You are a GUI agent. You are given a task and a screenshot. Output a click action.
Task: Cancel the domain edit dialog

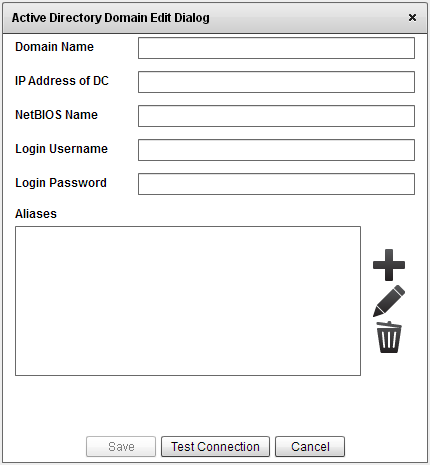pyautogui.click(x=310, y=447)
